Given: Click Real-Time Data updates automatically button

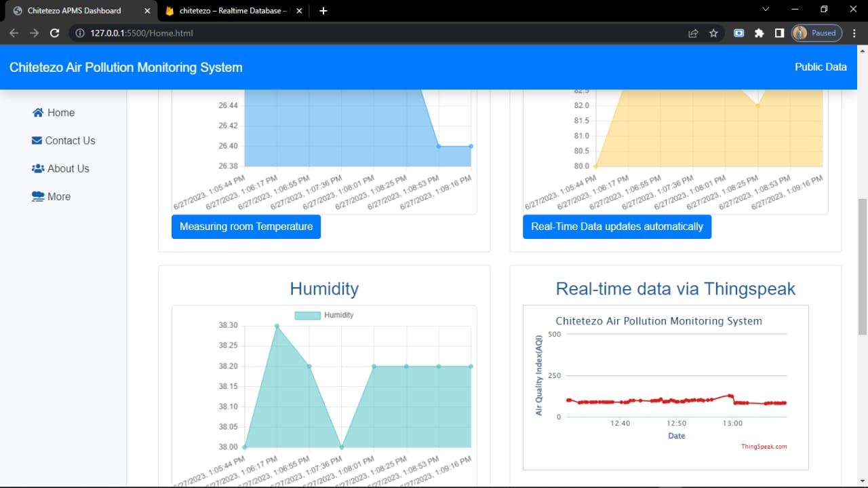Looking at the screenshot, I should (x=617, y=227).
